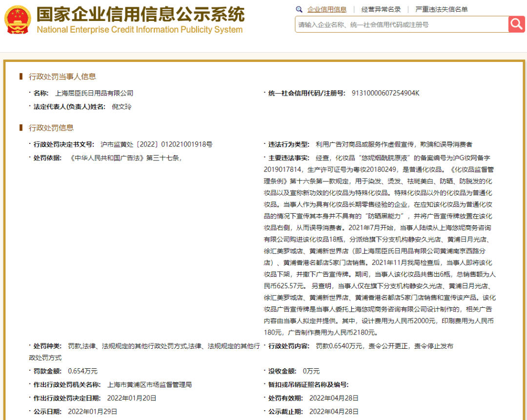527x420 pixels.
Task: Focus the enterprise name search input field
Action: tap(402, 24)
